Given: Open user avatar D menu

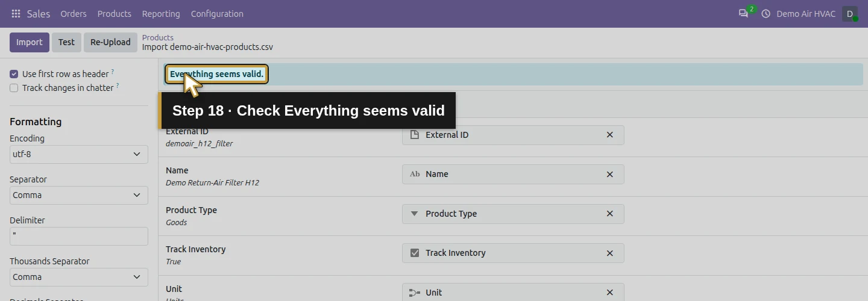Looking at the screenshot, I should point(850,13).
